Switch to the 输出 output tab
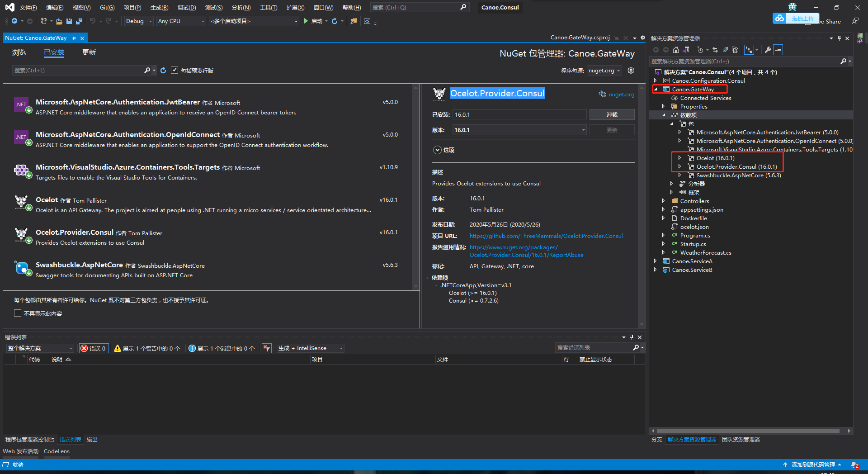This screenshot has height=474, width=868. (92, 439)
